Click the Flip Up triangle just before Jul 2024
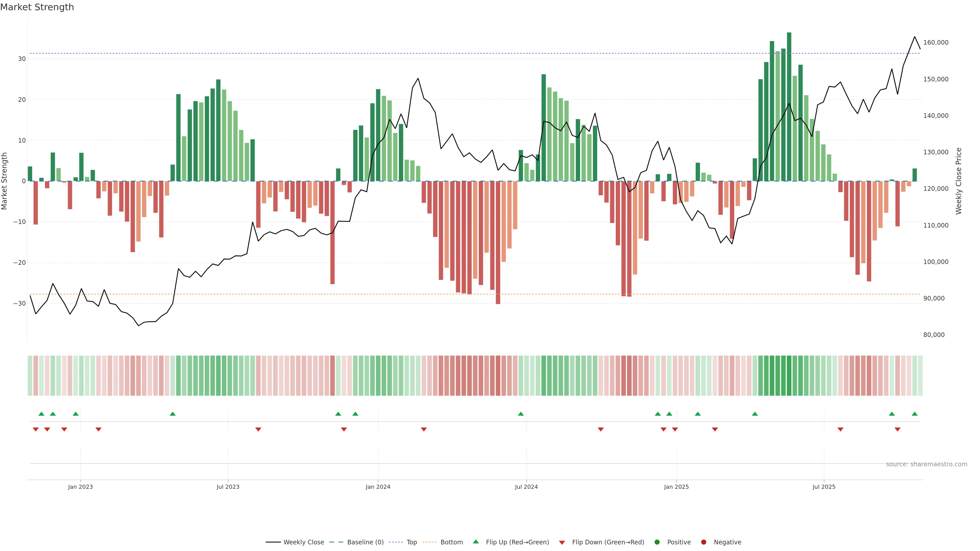Screen dimensions: 980x551 click(521, 414)
